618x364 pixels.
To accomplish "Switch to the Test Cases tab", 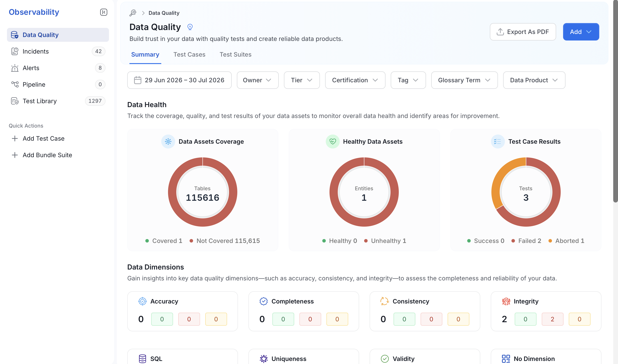I will (189, 54).
